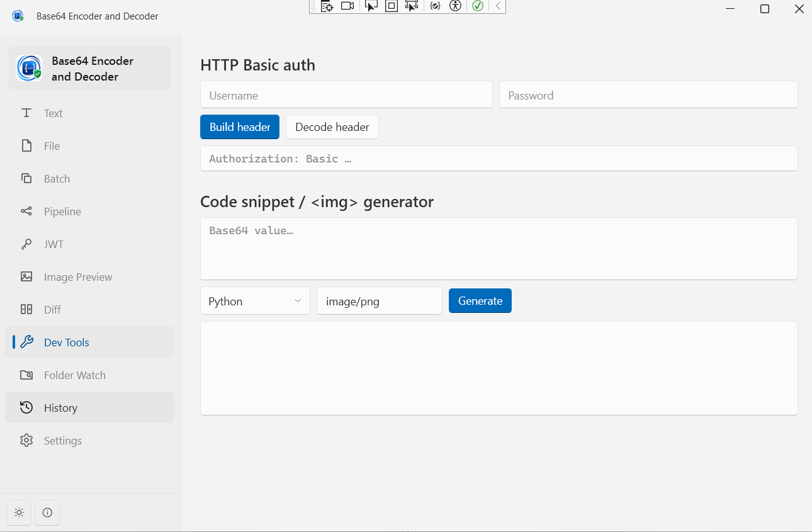The width and height of the screenshot is (812, 532).
Task: Click the Dev Tools wrench icon
Action: [26, 342]
